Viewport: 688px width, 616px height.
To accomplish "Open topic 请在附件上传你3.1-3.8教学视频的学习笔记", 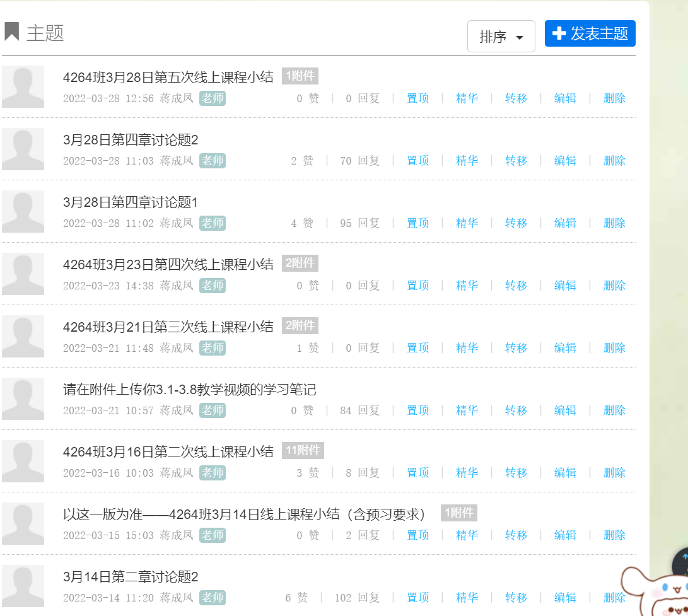I will click(189, 390).
